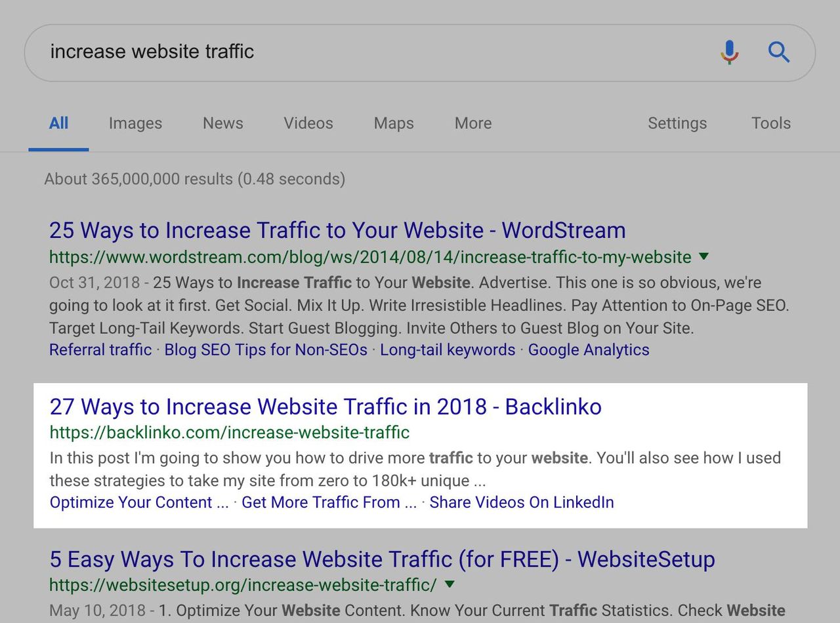840x623 pixels.
Task: Open 'Blog SEO Tips for Non-SEOs' sitelink
Action: point(266,350)
